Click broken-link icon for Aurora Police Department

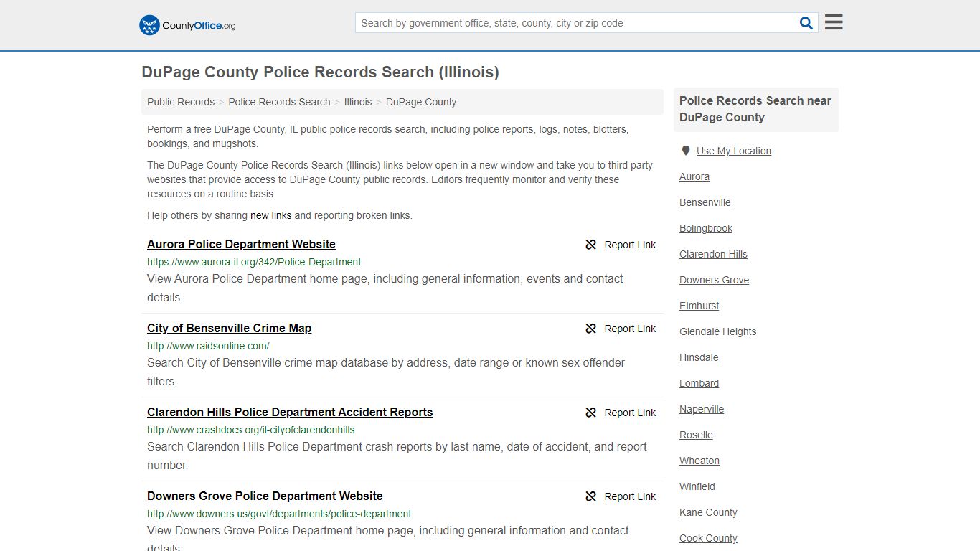(x=591, y=245)
